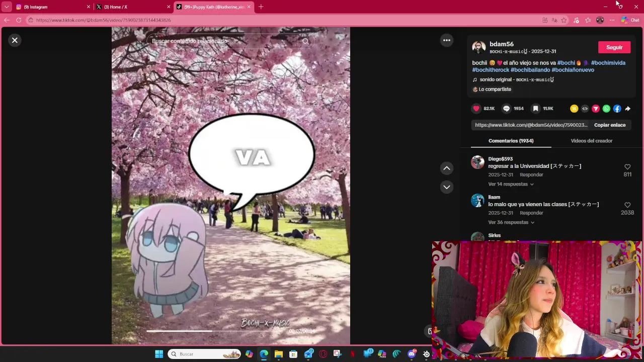Open liaam commenter avatar
This screenshot has height=362, width=644.
coord(477,200)
